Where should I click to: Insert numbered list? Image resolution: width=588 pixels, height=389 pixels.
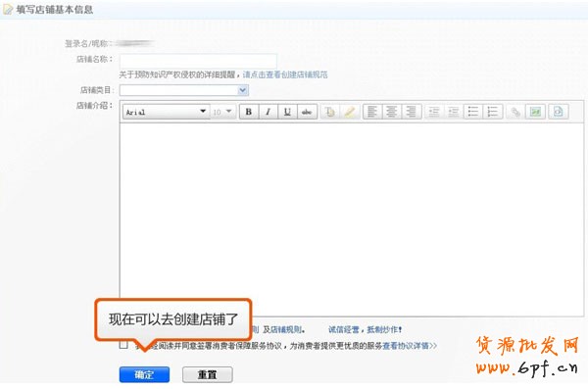pyautogui.click(x=493, y=112)
